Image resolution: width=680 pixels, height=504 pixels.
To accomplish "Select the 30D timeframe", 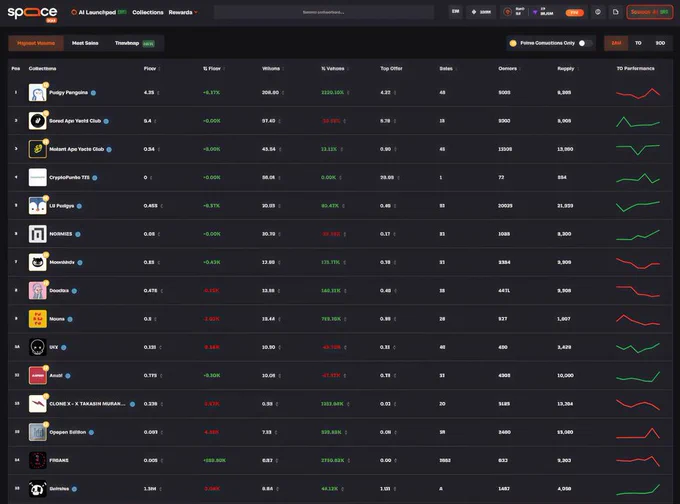I will (660, 43).
